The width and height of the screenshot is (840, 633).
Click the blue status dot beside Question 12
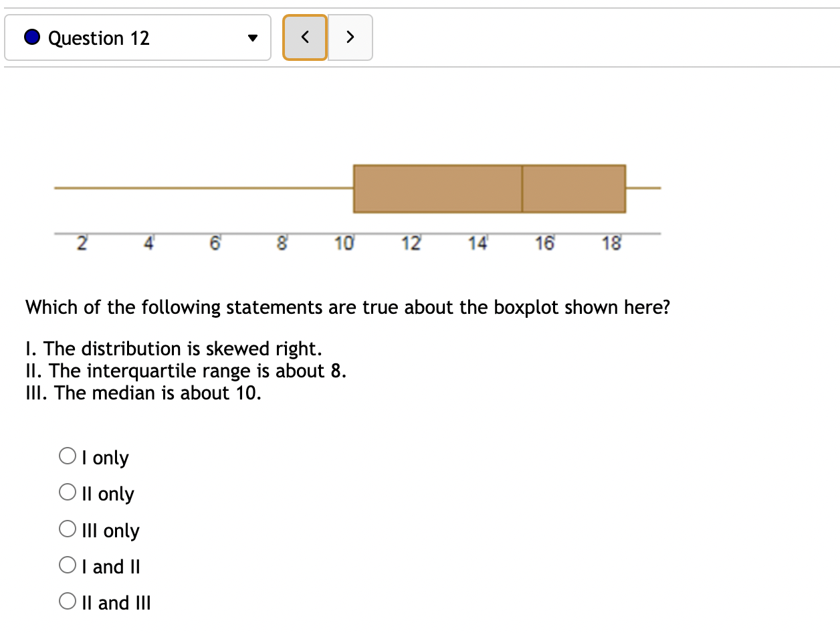(x=32, y=38)
